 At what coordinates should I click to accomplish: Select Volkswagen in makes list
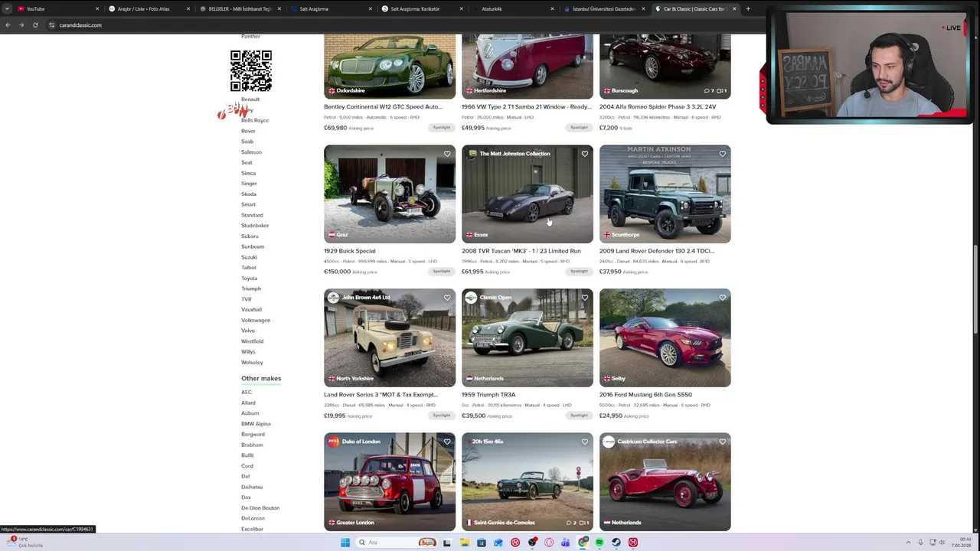click(256, 320)
